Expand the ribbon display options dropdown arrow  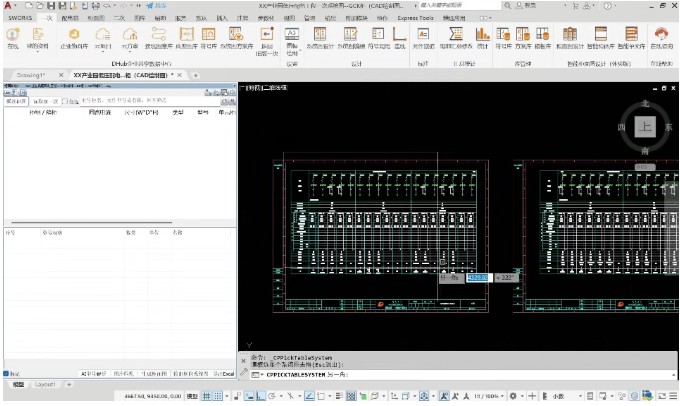(490, 18)
